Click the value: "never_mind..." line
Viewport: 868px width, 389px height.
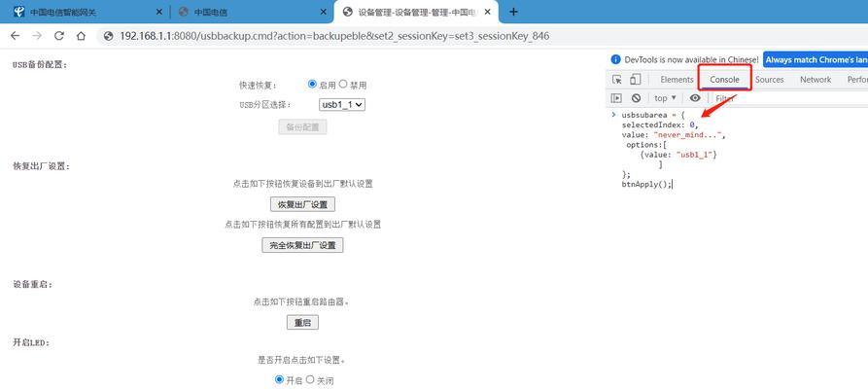tap(674, 134)
